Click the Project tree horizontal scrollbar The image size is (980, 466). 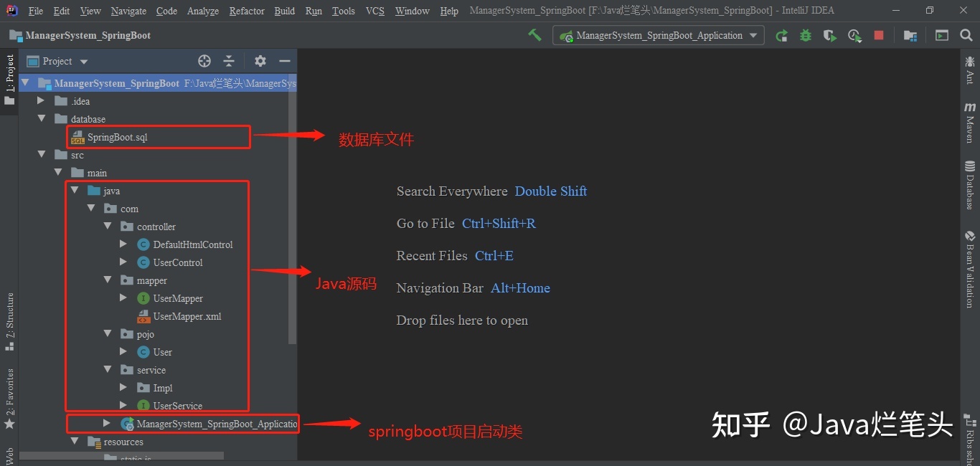[122, 455]
